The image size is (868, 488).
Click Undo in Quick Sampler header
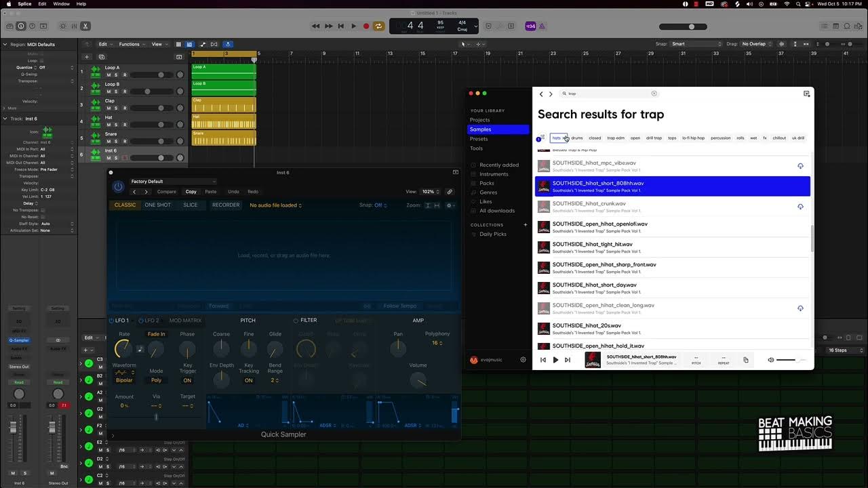click(233, 192)
